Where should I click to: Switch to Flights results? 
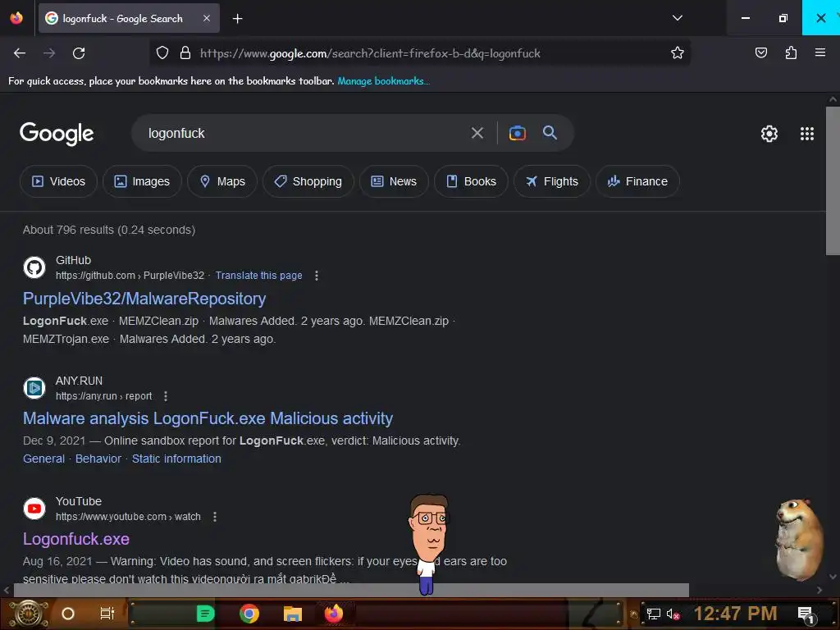click(552, 181)
